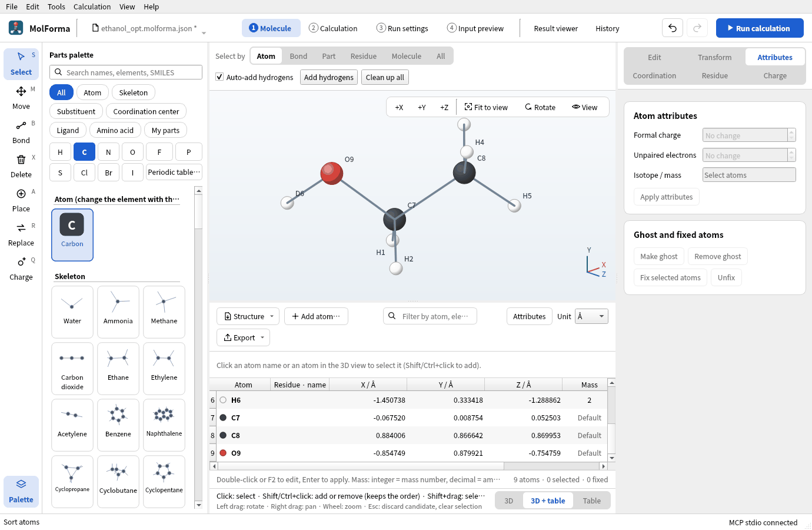Open the Export dropdown
Viewport: 812px width, 530px height.
244,337
